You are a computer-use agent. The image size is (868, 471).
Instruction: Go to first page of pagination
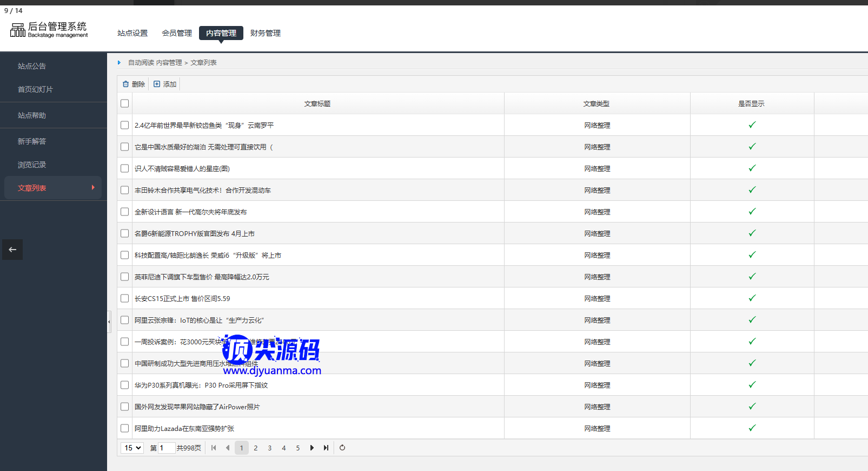[214, 448]
